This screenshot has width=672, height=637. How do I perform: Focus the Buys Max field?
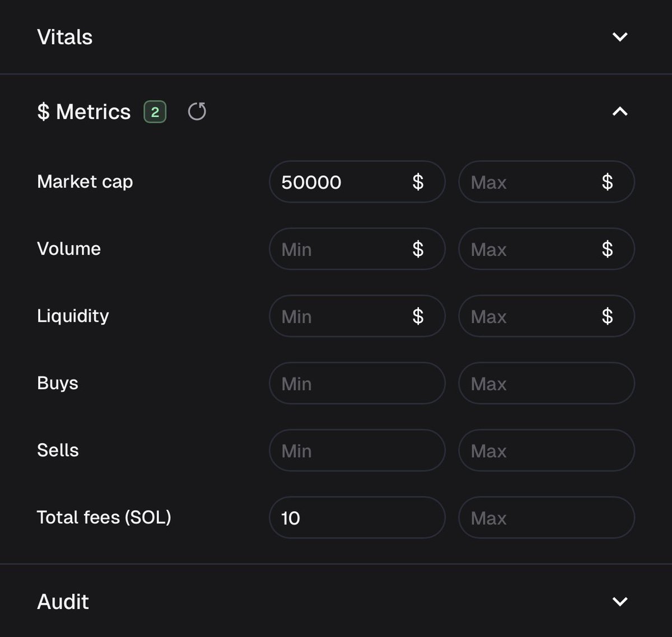point(547,383)
